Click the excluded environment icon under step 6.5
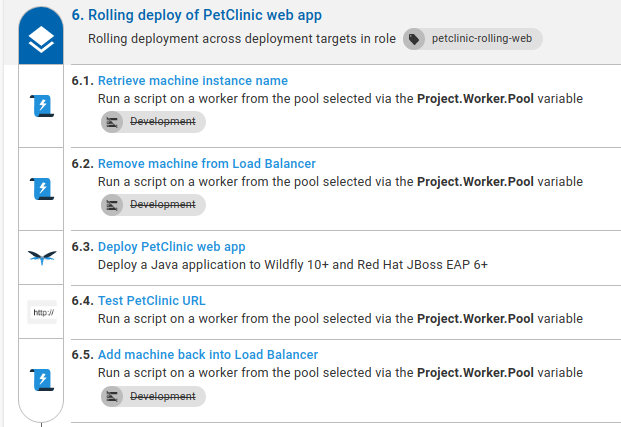The image size is (621, 427). 112,397
